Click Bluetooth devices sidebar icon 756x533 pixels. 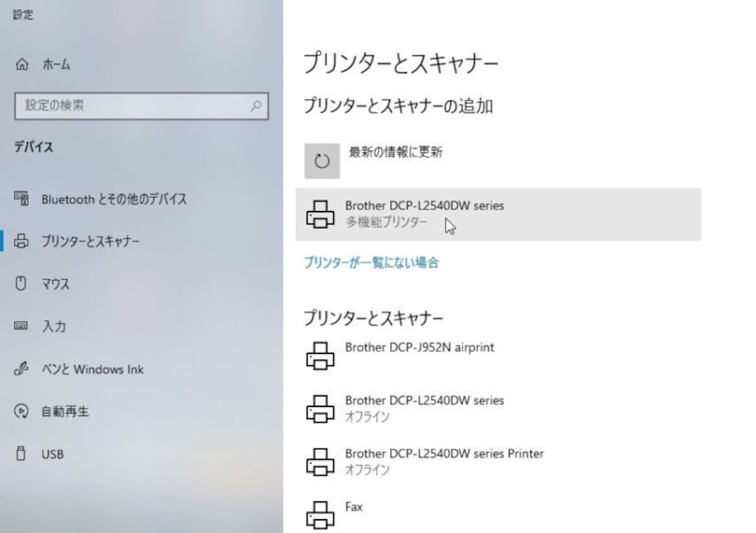pos(21,199)
